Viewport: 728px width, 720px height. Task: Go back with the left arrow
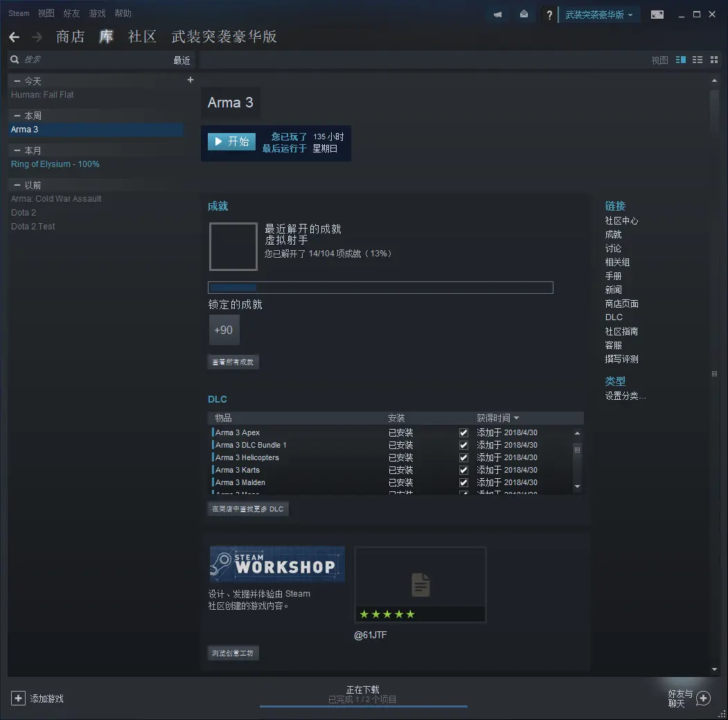coord(15,37)
